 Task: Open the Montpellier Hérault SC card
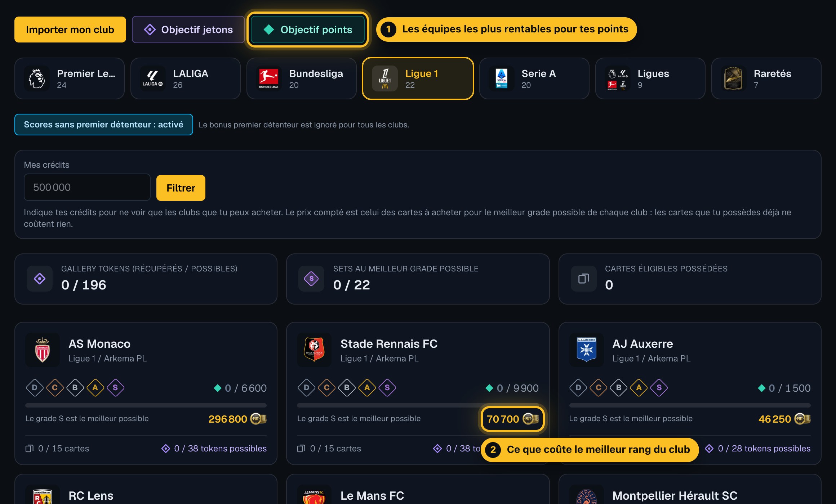690,490
